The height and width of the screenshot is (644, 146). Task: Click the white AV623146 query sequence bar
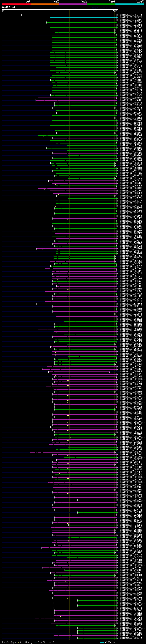point(60,10)
